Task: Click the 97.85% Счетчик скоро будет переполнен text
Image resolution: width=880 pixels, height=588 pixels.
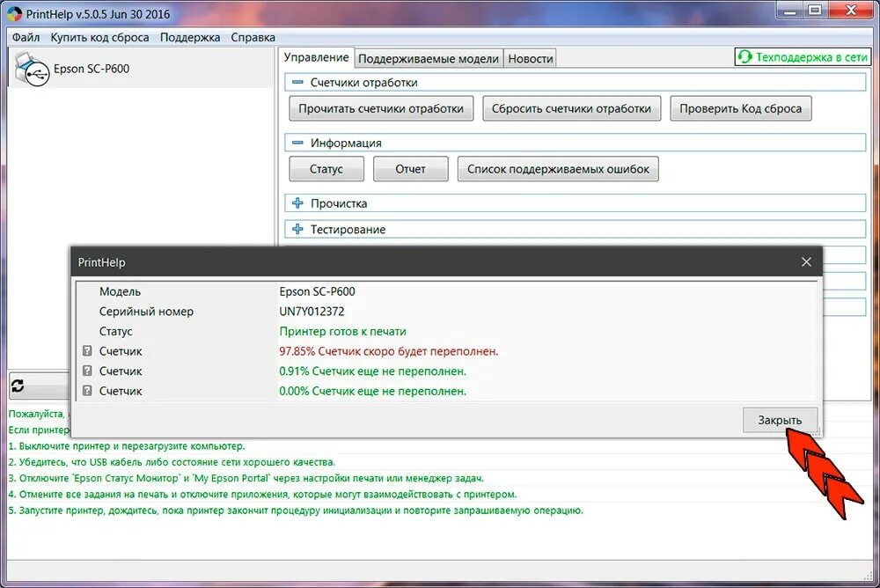Action: click(388, 351)
